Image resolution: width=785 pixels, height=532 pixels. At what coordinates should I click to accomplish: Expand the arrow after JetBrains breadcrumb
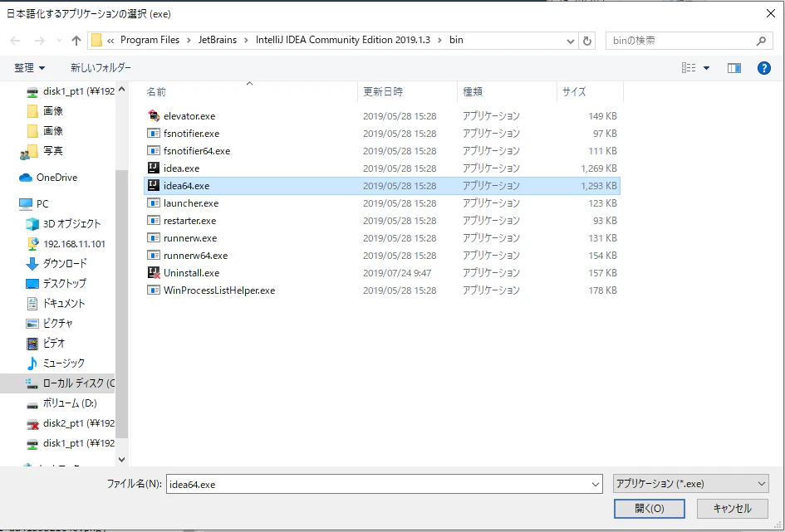coord(247,41)
